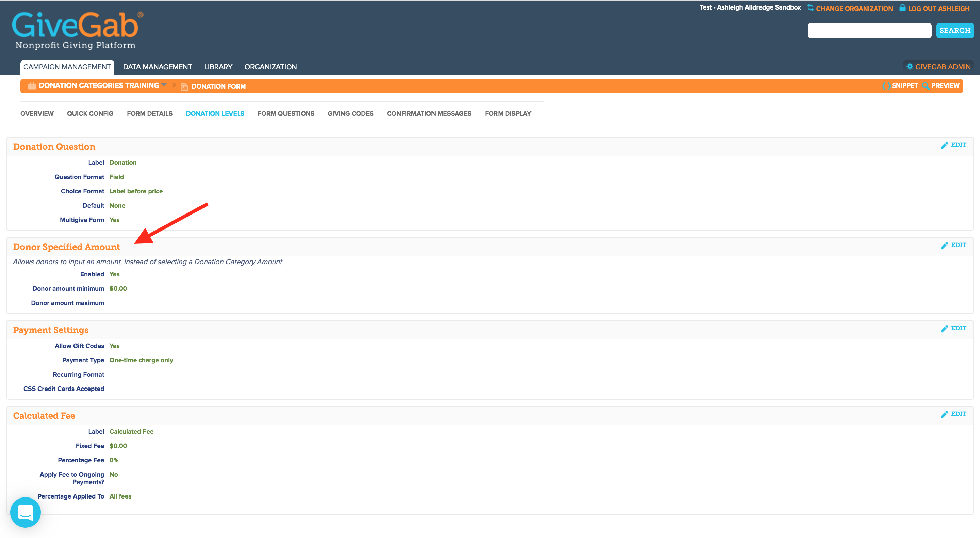The height and width of the screenshot is (538, 980).
Task: Click the 'CSS Credit Cards Accepted' label
Action: click(x=64, y=389)
